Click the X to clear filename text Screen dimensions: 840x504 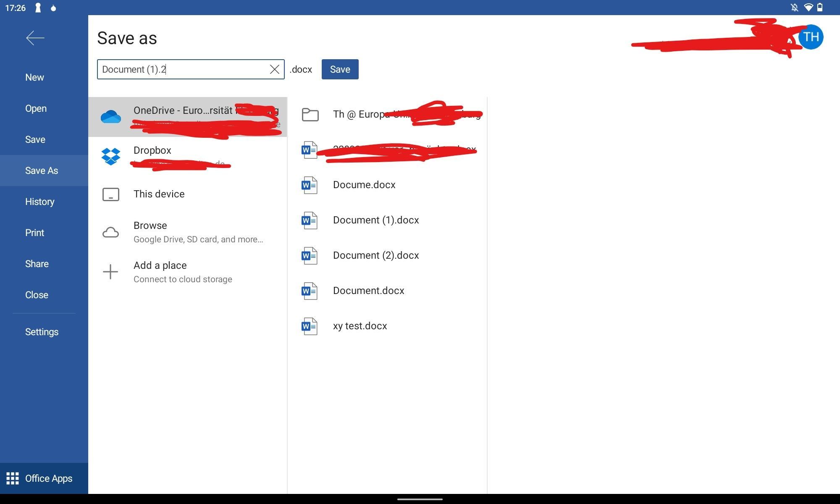273,69
